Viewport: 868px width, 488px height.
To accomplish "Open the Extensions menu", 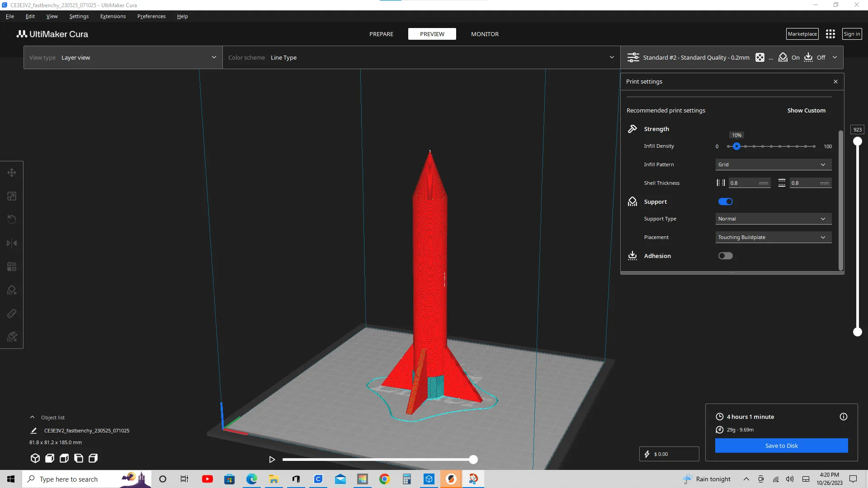I will [113, 16].
